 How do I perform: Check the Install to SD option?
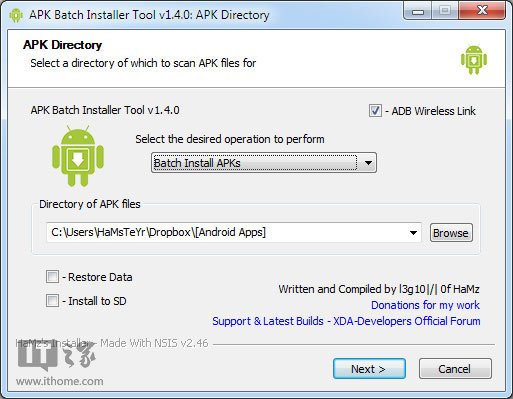pyautogui.click(x=52, y=301)
